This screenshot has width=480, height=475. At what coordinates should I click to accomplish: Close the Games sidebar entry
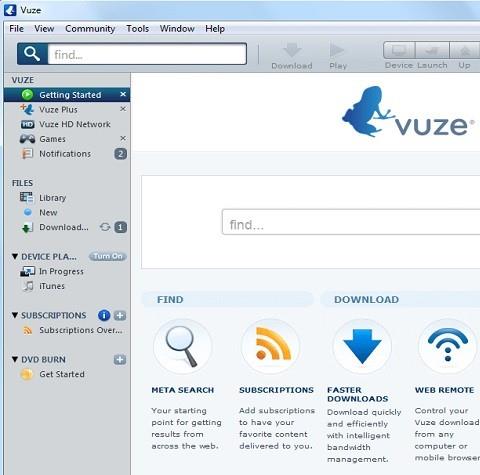tap(123, 138)
